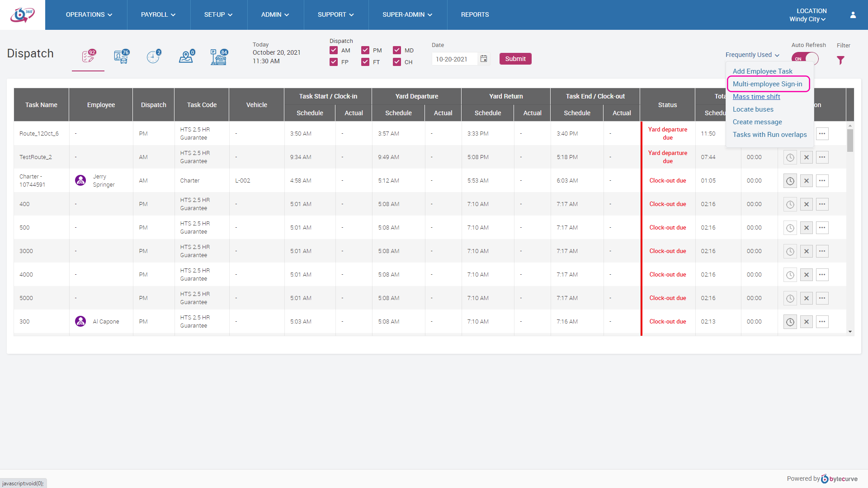Open the driver and vehicle tab with badge 76

click(x=121, y=57)
